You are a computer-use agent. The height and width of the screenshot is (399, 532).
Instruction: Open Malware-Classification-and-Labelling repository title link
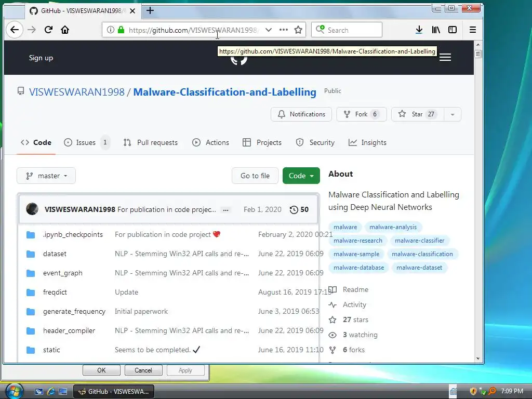pyautogui.click(x=224, y=92)
